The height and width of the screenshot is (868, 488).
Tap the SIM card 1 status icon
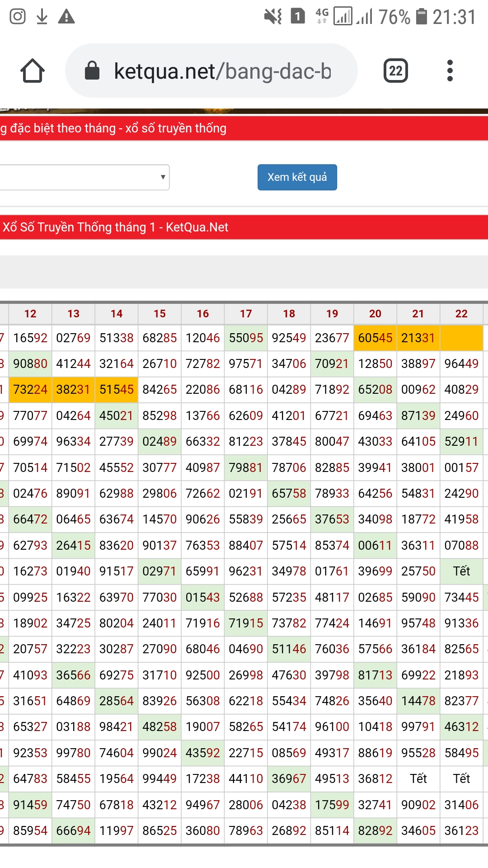[x=297, y=17]
